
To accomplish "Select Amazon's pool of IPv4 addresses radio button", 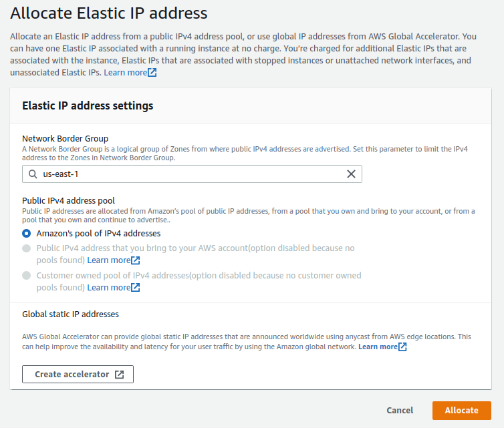I will coord(27,234).
